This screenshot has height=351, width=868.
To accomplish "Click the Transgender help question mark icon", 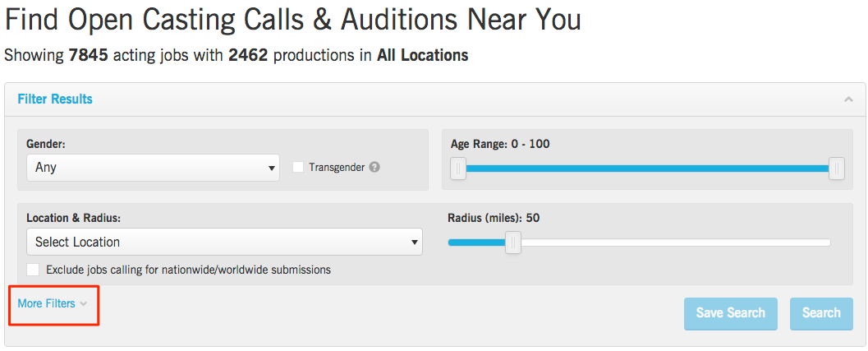I will [x=374, y=168].
